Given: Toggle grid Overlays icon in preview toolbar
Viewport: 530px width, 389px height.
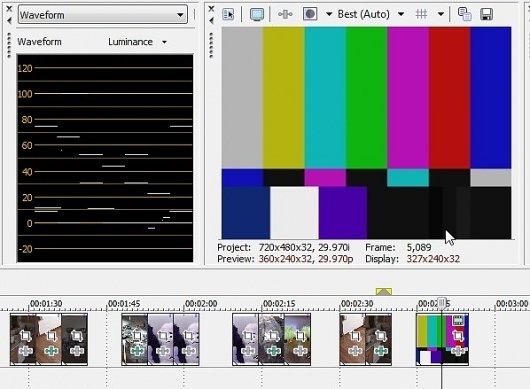Looking at the screenshot, I should pyautogui.click(x=421, y=14).
